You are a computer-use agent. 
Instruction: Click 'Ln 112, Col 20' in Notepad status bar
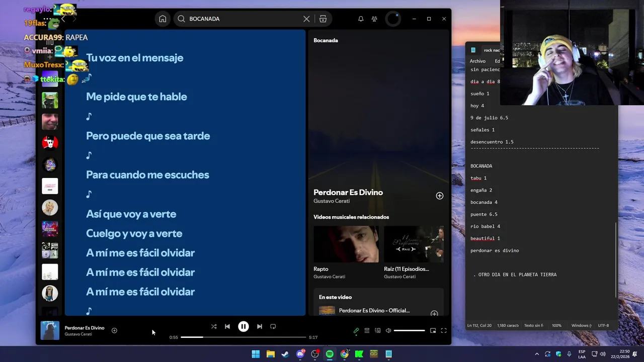[x=479, y=325]
